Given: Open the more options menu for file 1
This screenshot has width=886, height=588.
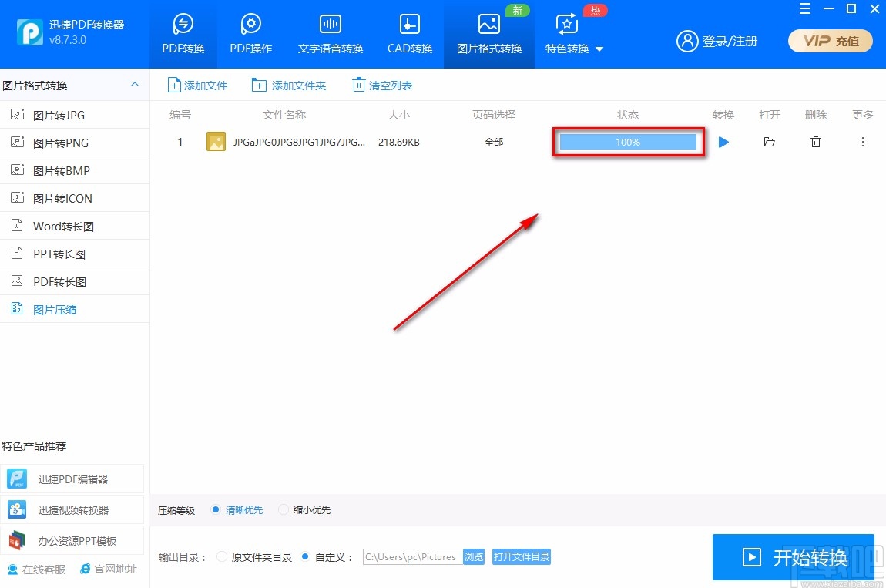Looking at the screenshot, I should tap(862, 142).
